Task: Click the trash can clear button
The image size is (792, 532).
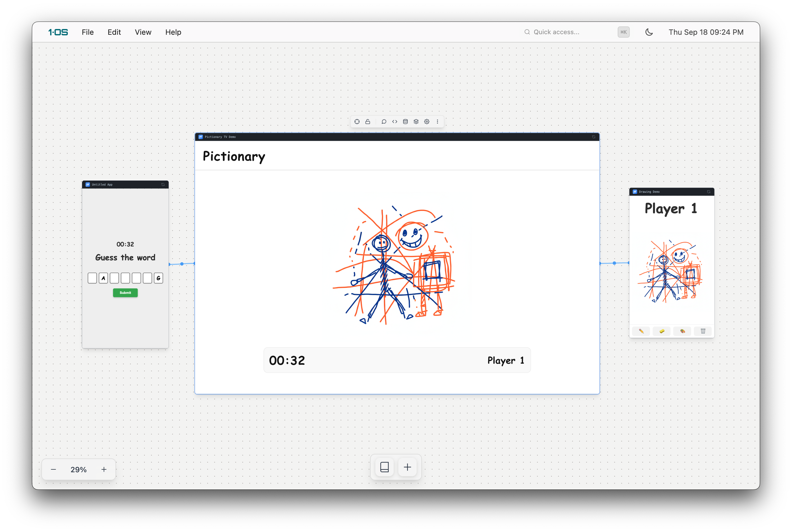Action: (x=703, y=331)
